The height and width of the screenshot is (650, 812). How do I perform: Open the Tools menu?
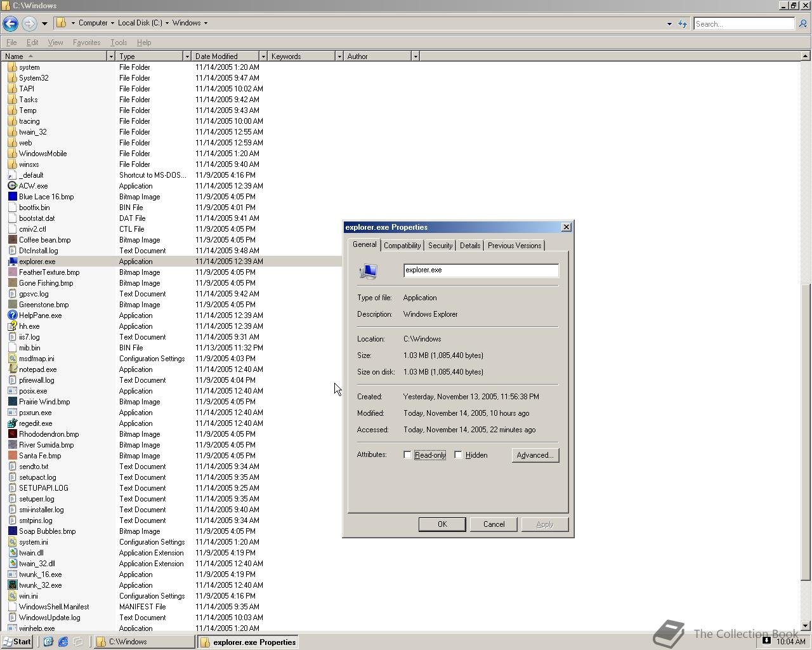[x=119, y=43]
